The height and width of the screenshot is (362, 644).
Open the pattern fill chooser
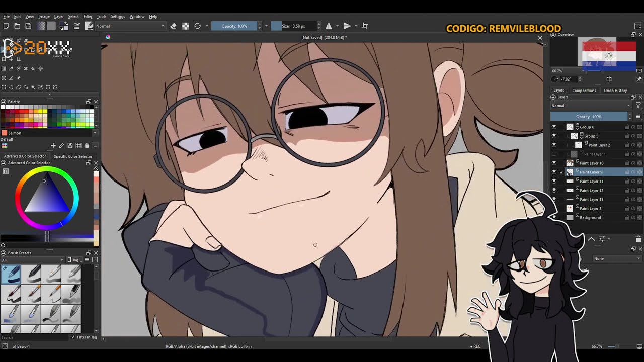tap(51, 26)
